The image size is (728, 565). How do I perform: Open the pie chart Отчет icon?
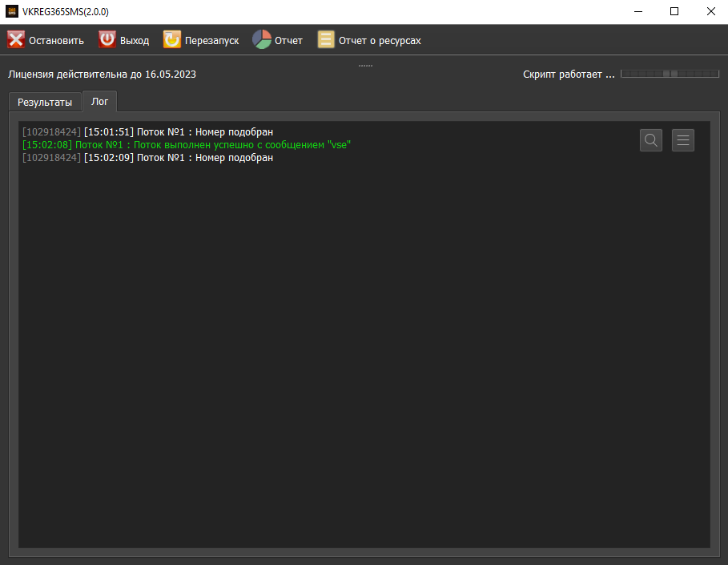click(x=262, y=40)
